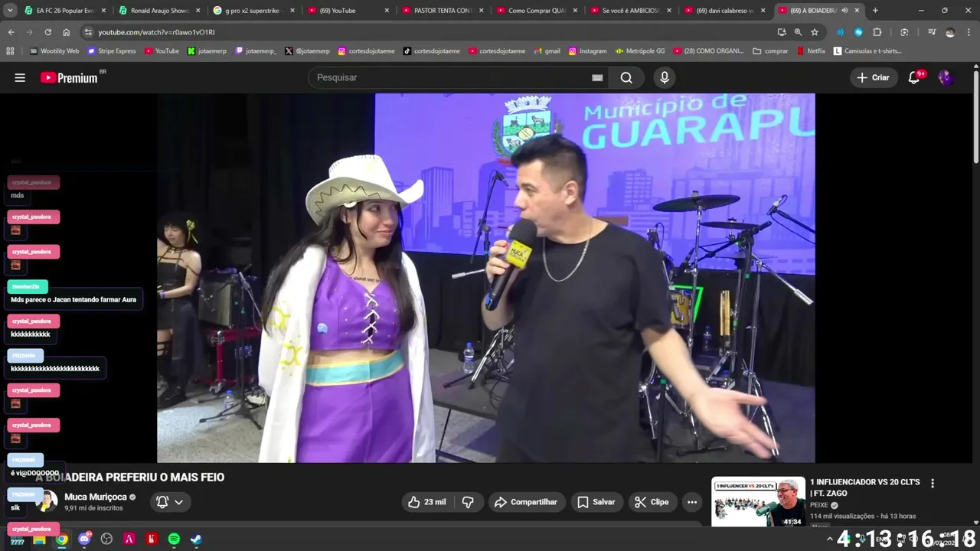
Task: Go back in browser history
Action: click(x=11, y=32)
